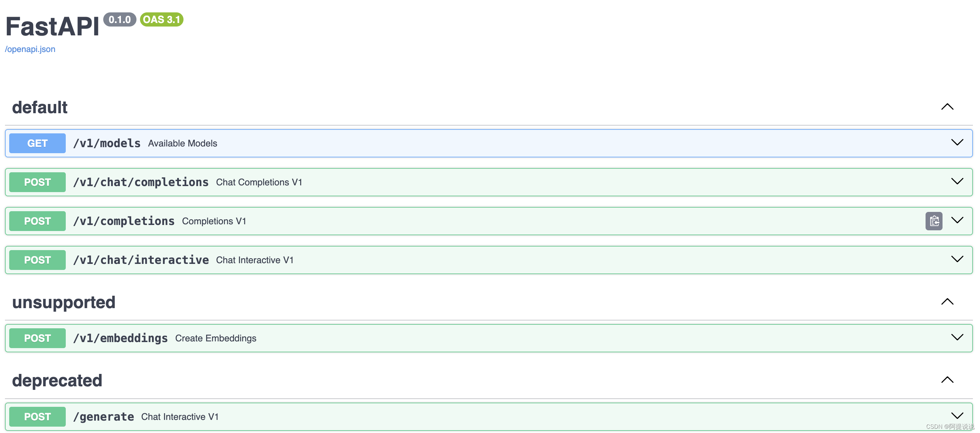Click the POST badge for /v1/chat/completions

(37, 182)
